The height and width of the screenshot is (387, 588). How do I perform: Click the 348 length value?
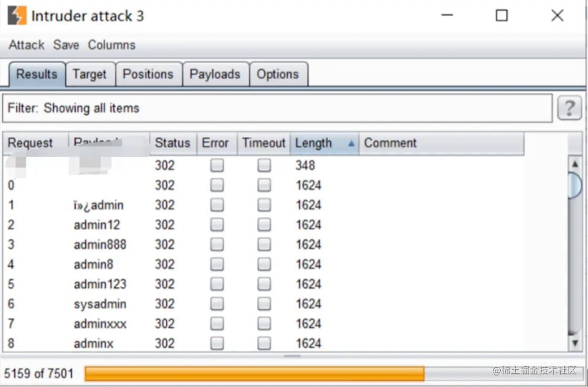[305, 165]
